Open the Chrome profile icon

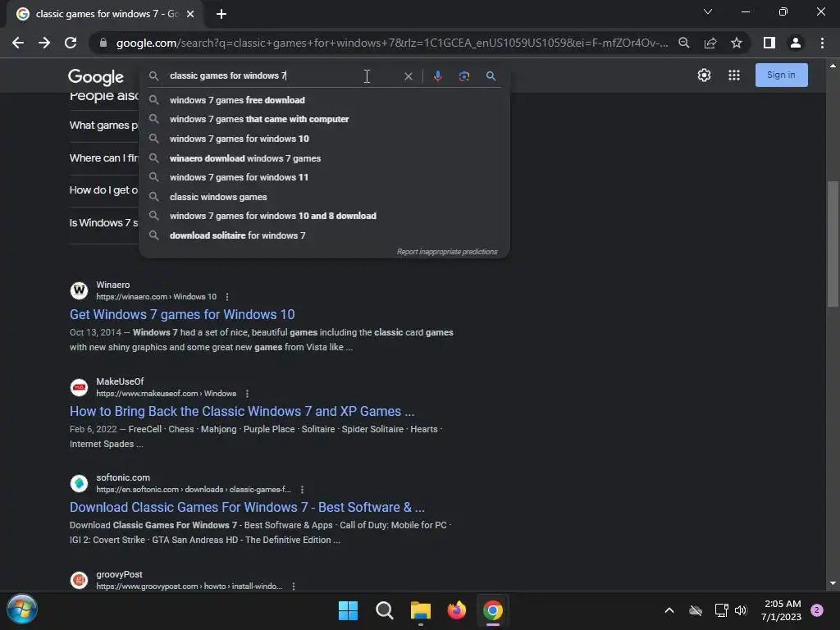(796, 43)
